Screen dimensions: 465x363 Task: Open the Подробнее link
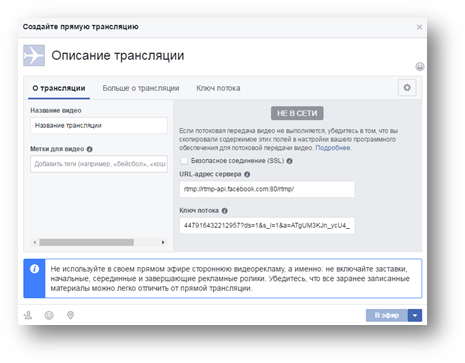(x=333, y=148)
